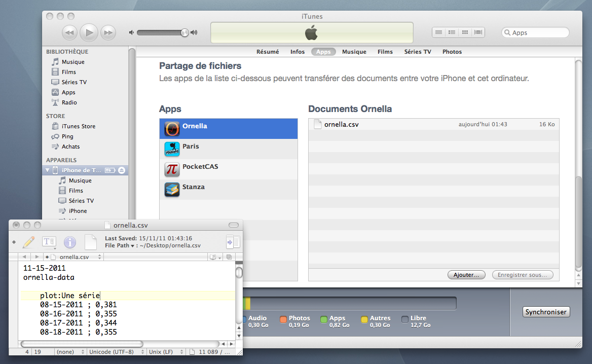The width and height of the screenshot is (592, 364).
Task: Click the pencil icon in editor toolbar
Action: coord(28,242)
